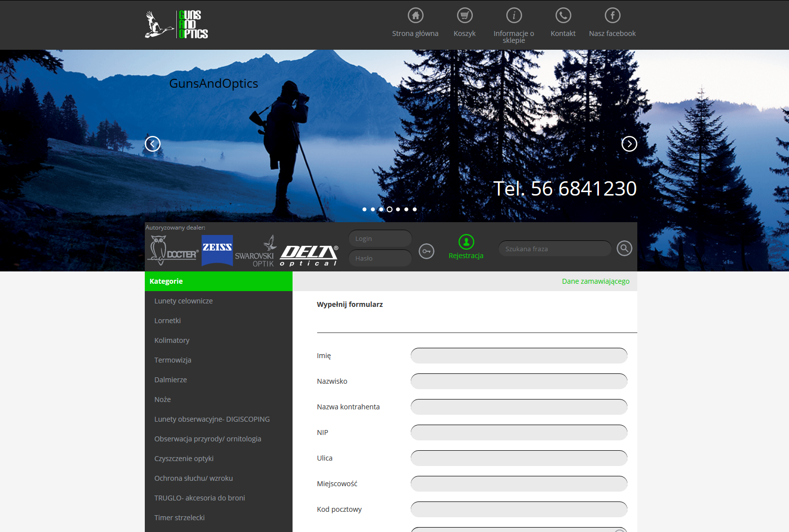Click the home icon for Strona główna
The image size is (789, 532).
coord(415,16)
